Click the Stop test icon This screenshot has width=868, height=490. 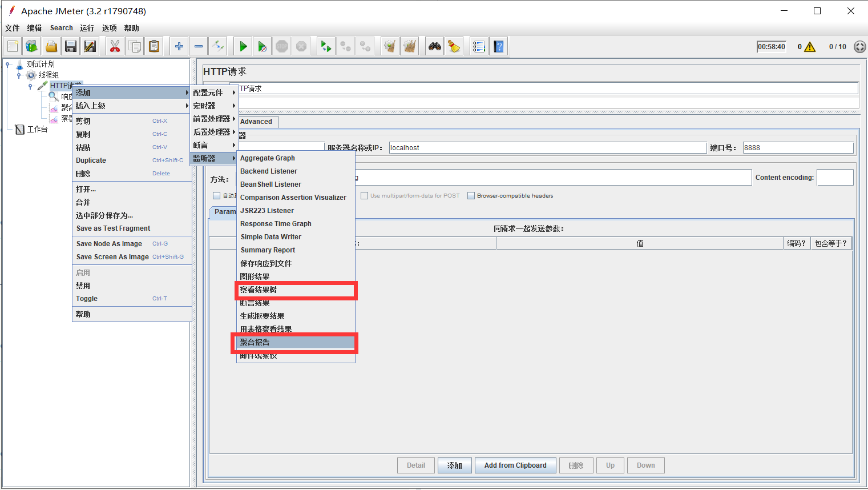coord(282,46)
